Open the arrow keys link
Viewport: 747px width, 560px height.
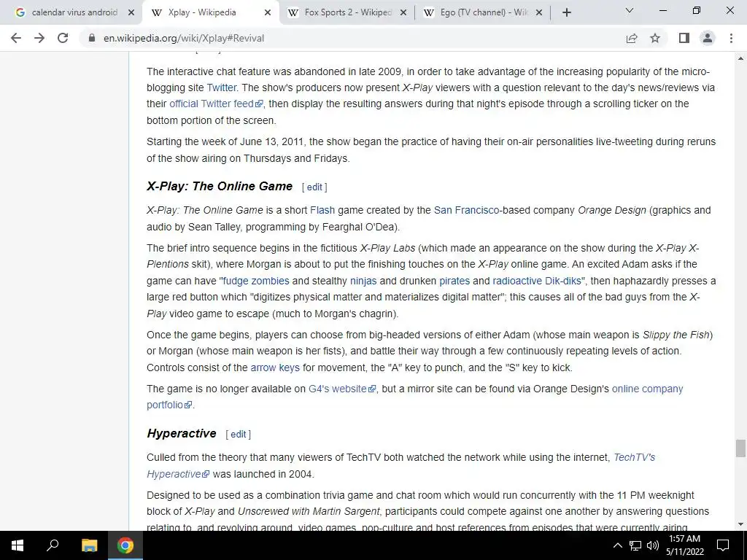275,367
